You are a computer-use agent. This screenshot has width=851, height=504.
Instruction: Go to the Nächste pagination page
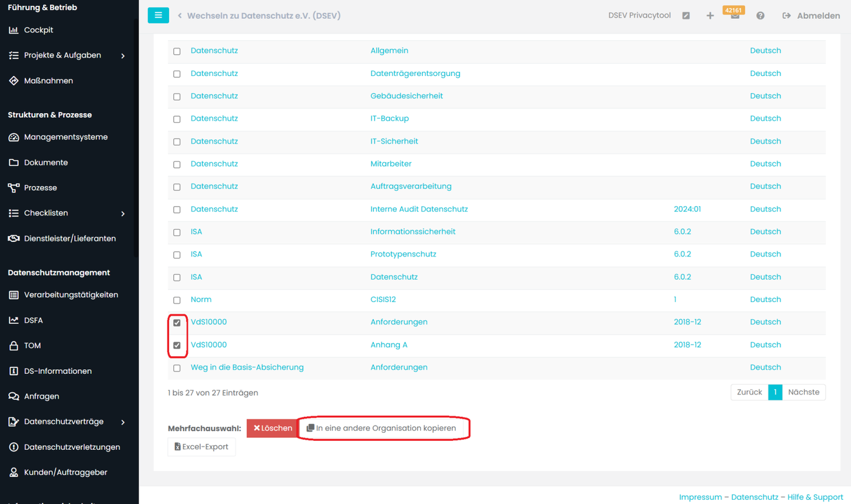click(x=804, y=392)
